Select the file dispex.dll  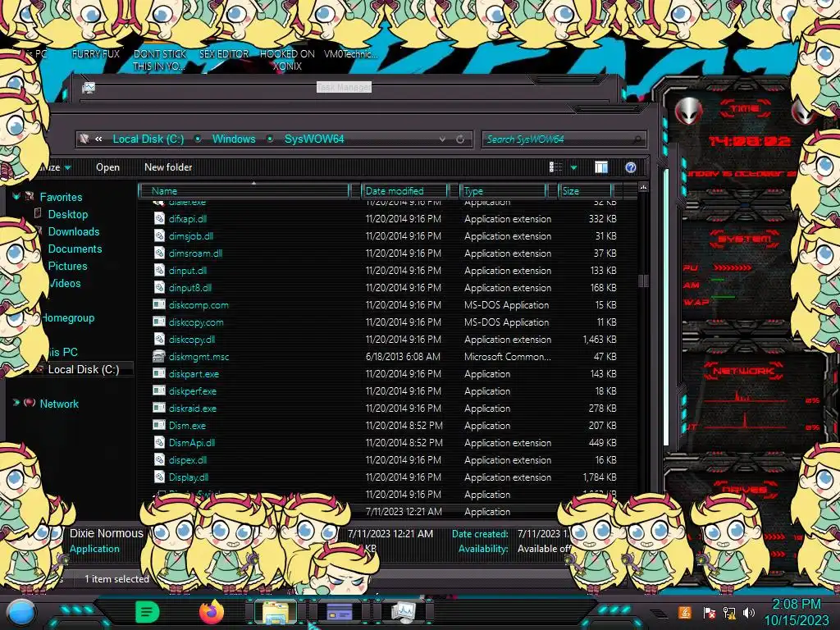(x=188, y=459)
